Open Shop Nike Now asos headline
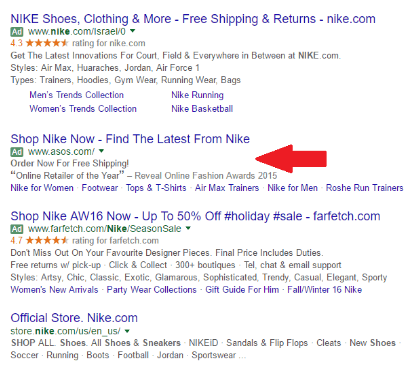Image resolution: width=412 pixels, height=372 pixels. coord(130,139)
